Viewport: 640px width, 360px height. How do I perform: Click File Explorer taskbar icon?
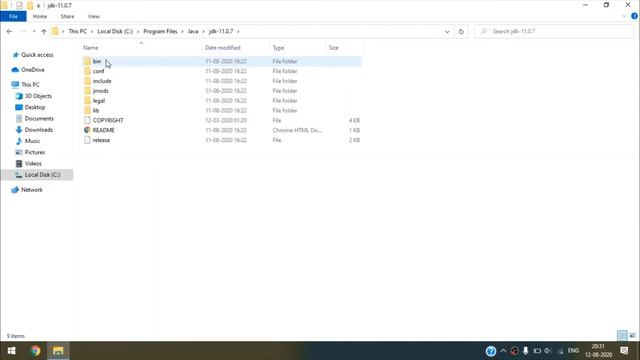[58, 351]
